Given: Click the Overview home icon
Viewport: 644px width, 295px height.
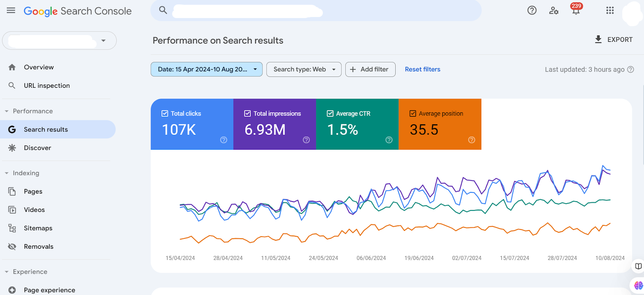Looking at the screenshot, I should coord(12,67).
